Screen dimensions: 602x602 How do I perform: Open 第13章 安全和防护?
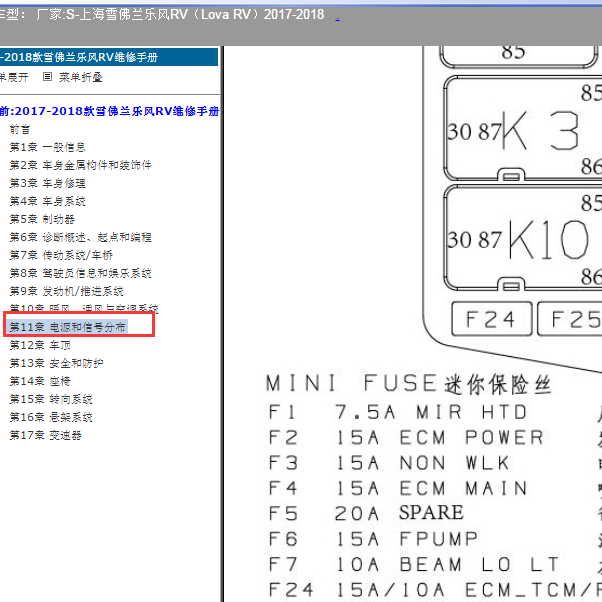pos(56,363)
